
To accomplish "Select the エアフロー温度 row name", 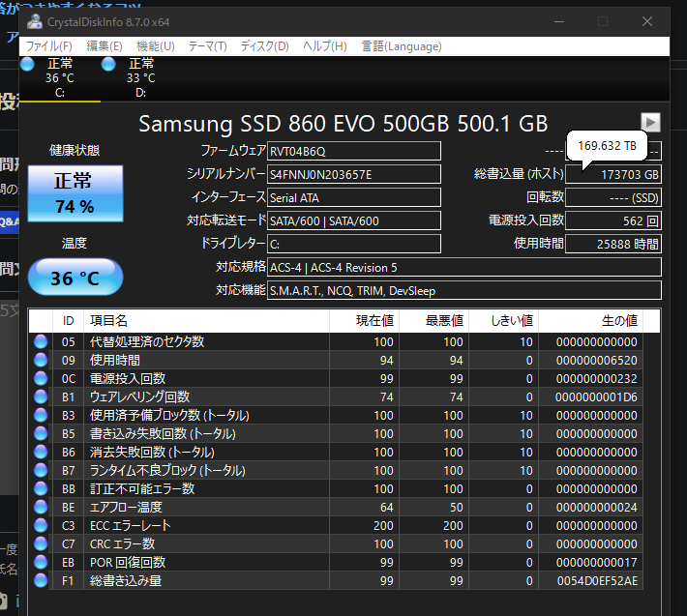I will pos(126,507).
